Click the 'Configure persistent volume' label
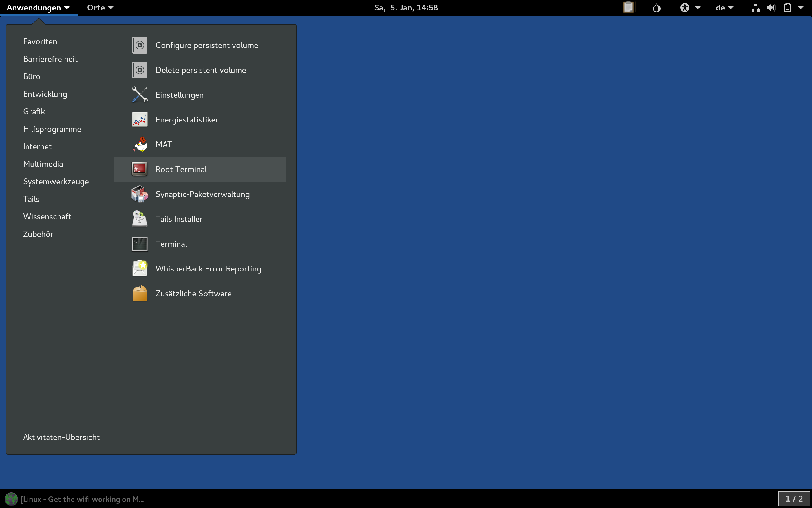The image size is (812, 508). coord(207,45)
